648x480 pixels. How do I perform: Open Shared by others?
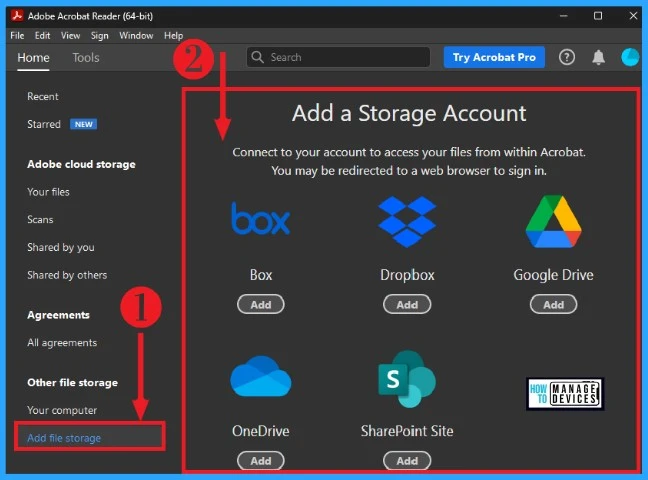pyautogui.click(x=67, y=275)
